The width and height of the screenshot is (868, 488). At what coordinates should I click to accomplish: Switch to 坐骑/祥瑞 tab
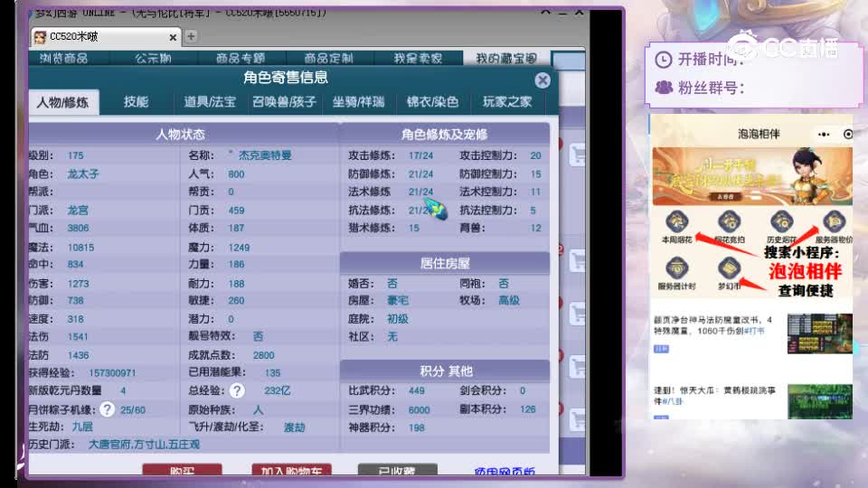coord(358,102)
